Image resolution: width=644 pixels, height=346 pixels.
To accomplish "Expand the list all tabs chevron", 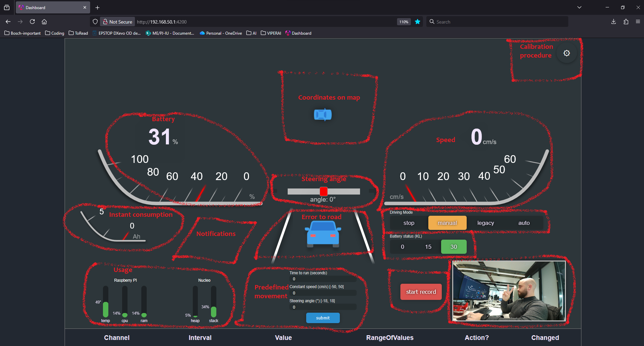I will (579, 7).
